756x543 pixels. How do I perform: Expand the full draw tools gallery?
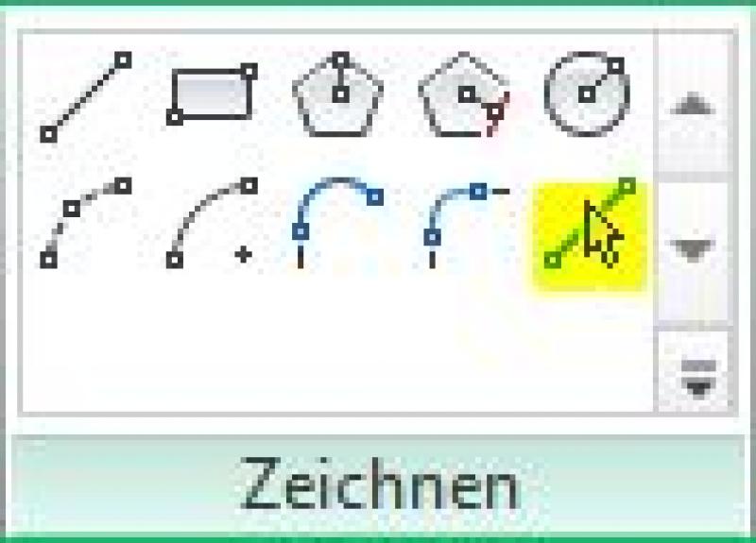pos(696,371)
